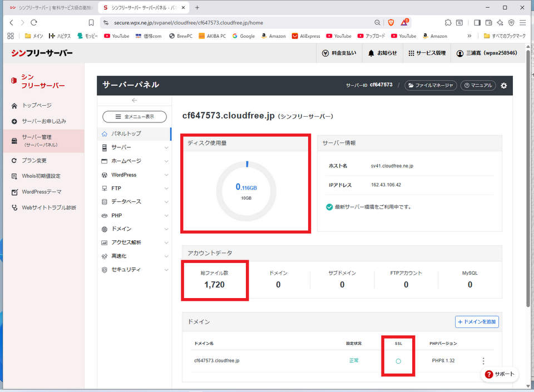Viewport: 534px width, 392px height.
Task: Click the お知らせ notification bell
Action: (382, 53)
